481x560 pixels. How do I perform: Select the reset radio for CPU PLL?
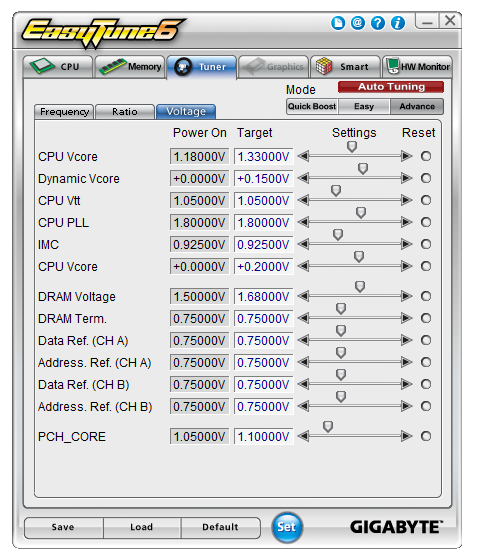point(426,222)
